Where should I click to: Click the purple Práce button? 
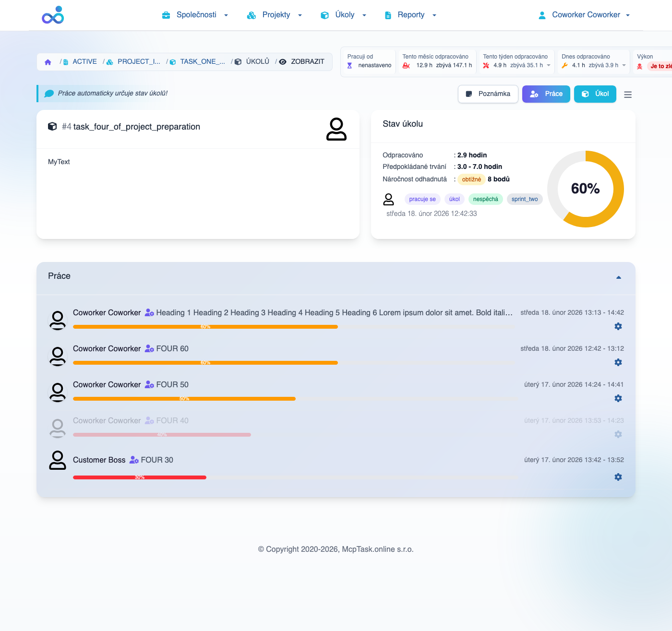pyautogui.click(x=546, y=94)
